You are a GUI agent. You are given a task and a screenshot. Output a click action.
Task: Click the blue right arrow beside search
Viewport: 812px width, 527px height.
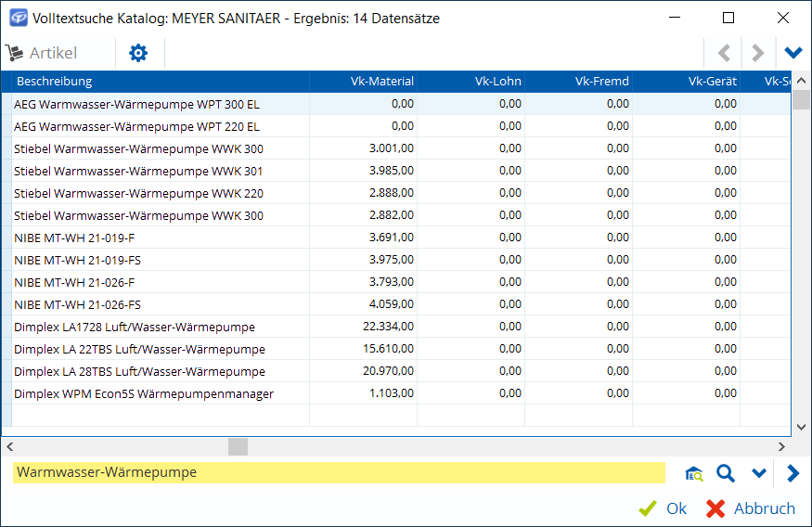793,473
